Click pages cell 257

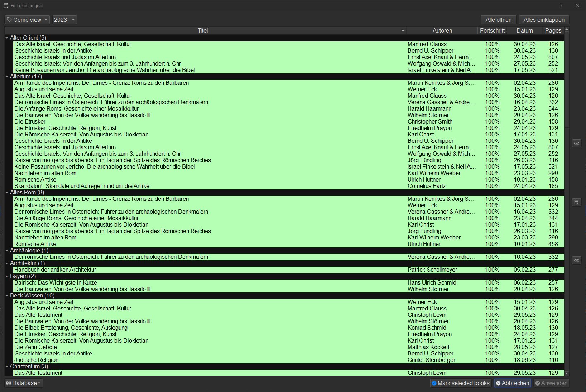click(553, 282)
